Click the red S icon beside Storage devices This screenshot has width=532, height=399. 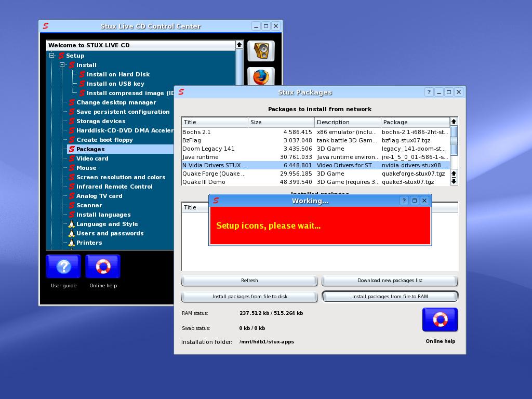point(72,121)
